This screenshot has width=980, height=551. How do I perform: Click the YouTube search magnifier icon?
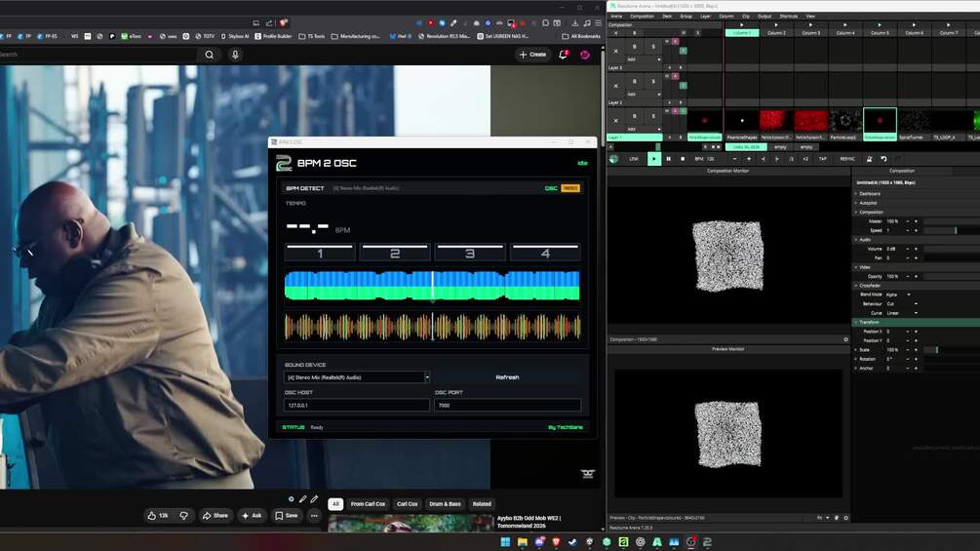[210, 55]
